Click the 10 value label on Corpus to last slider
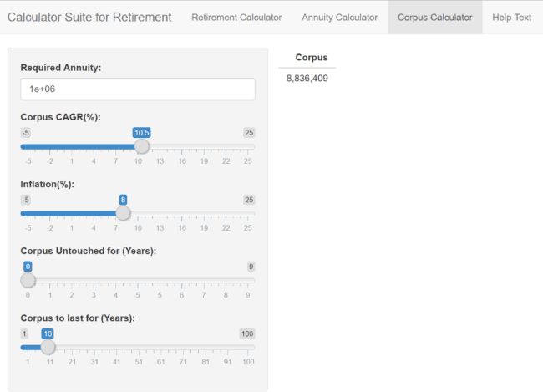This screenshot has width=543, height=392. tap(48, 333)
